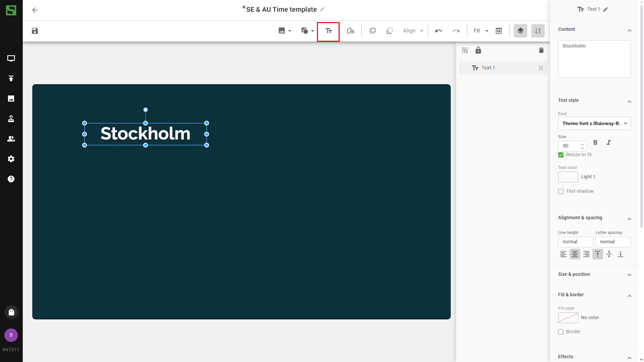This screenshot has width=644, height=362.
Task: Apply bold with the B button
Action: click(596, 143)
